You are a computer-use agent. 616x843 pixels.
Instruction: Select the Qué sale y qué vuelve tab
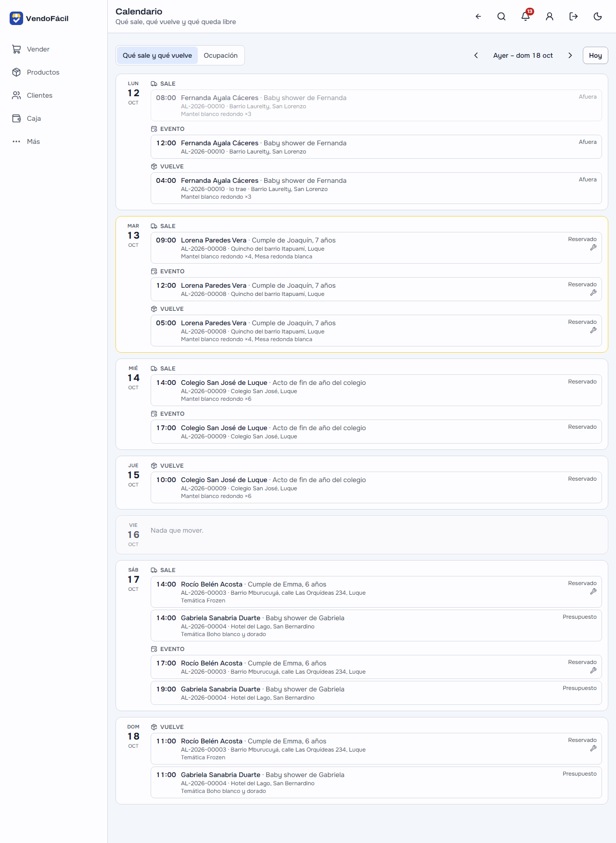point(157,55)
